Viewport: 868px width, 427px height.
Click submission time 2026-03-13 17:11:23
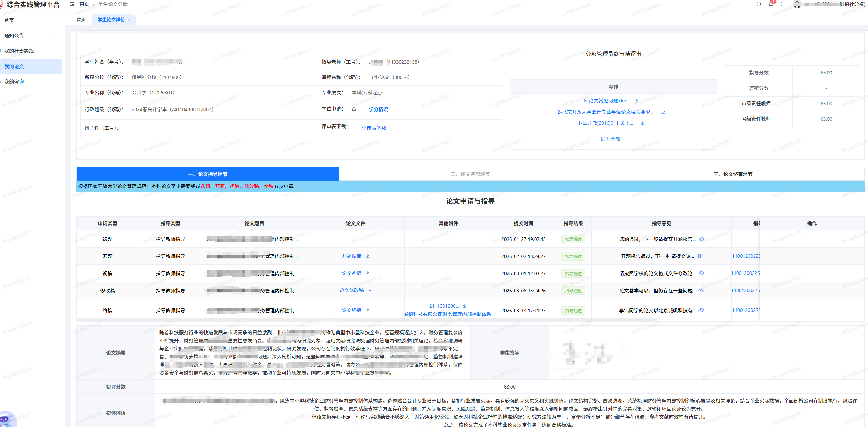pyautogui.click(x=523, y=311)
